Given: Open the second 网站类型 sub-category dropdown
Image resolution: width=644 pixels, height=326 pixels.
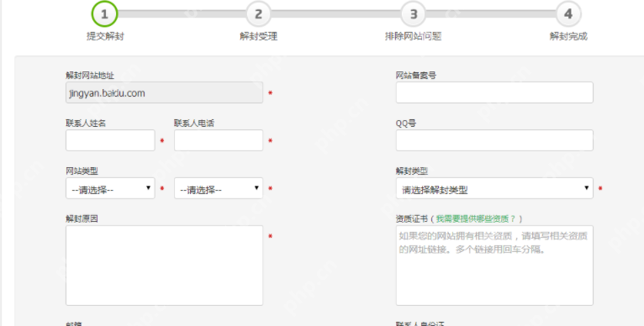Looking at the screenshot, I should click(x=219, y=188).
